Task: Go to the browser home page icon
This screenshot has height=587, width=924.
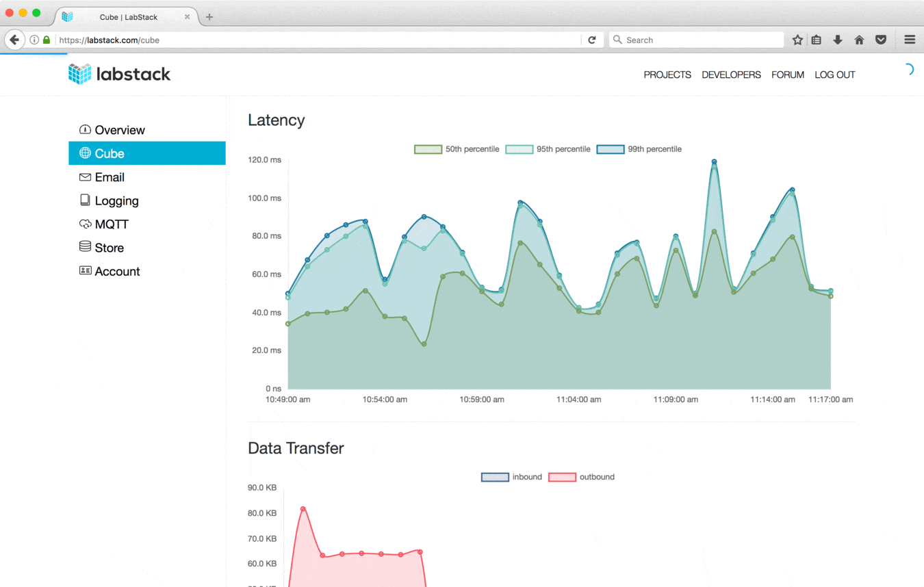Action: pyautogui.click(x=859, y=40)
